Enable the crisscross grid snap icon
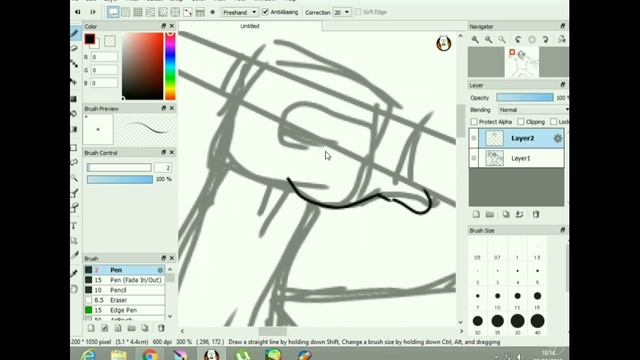Viewport: 640px width, 360px height. coord(138,12)
